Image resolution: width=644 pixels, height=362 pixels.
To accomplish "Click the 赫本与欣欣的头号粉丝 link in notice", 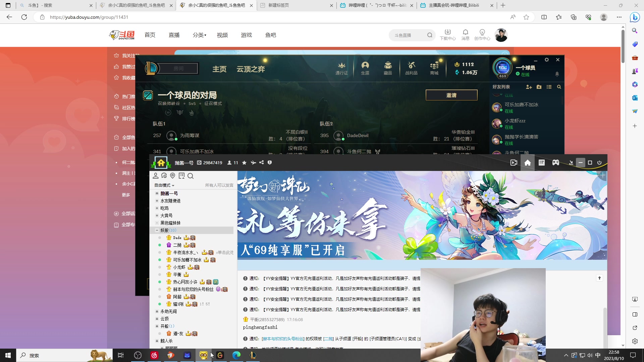I will pyautogui.click(x=283, y=339).
